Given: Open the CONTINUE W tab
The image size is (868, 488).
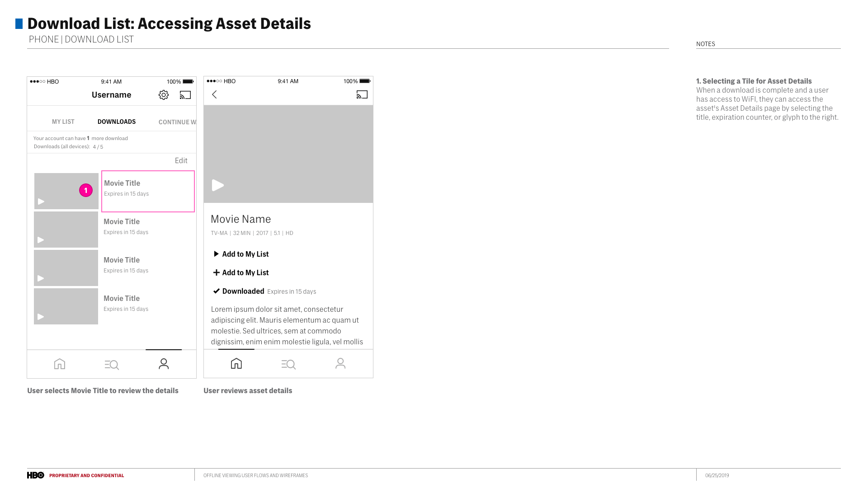Looking at the screenshot, I should tap(177, 122).
